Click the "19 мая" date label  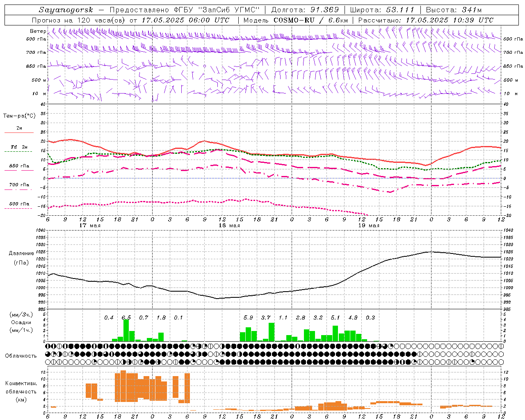click(x=369, y=226)
